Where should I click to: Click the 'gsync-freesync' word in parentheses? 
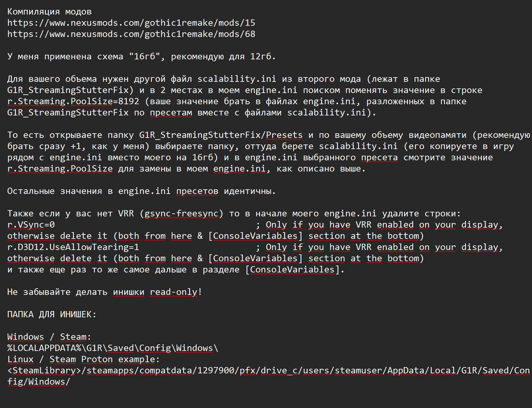[182, 213]
